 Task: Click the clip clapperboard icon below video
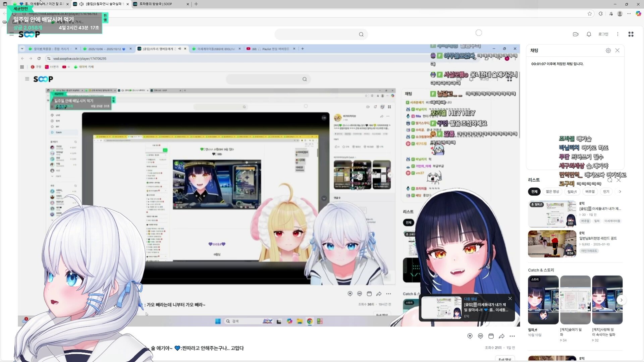point(491,336)
